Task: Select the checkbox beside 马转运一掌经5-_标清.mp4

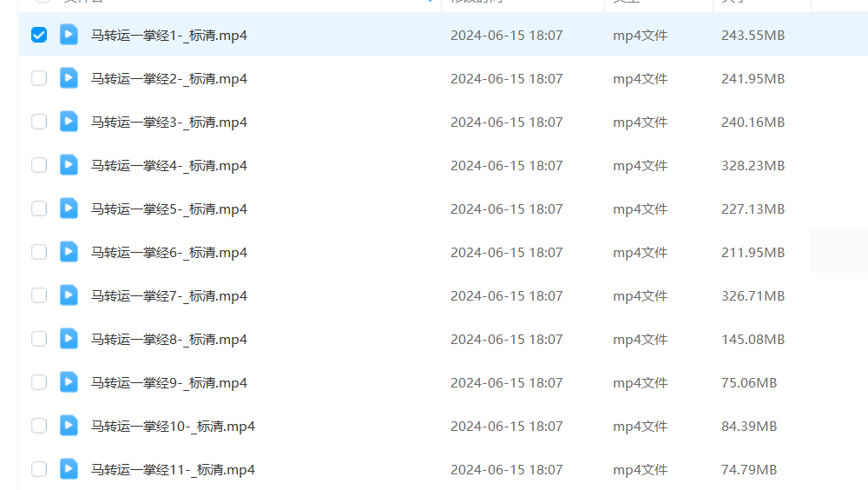Action: (x=39, y=209)
